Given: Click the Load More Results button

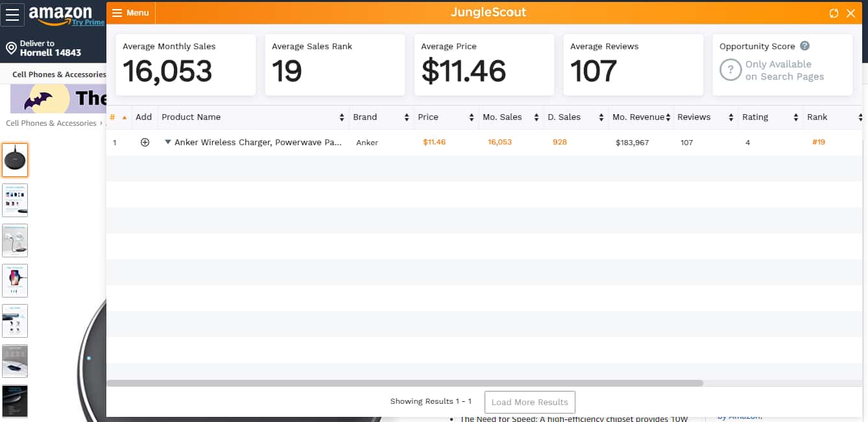Looking at the screenshot, I should [x=529, y=402].
